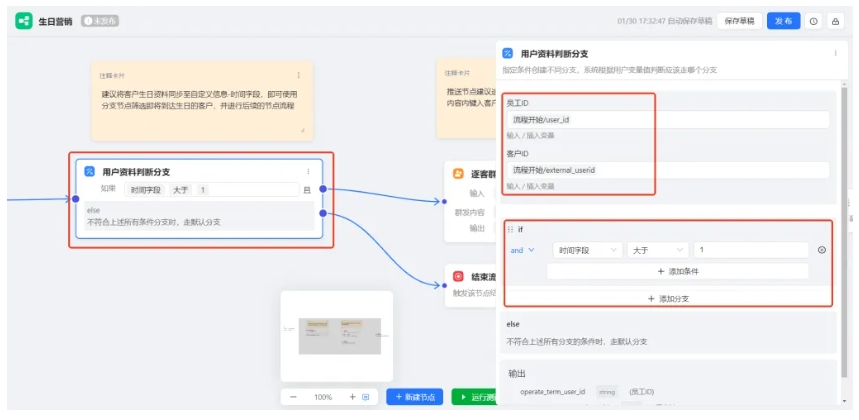
Task: Open version history clock icon
Action: point(814,21)
